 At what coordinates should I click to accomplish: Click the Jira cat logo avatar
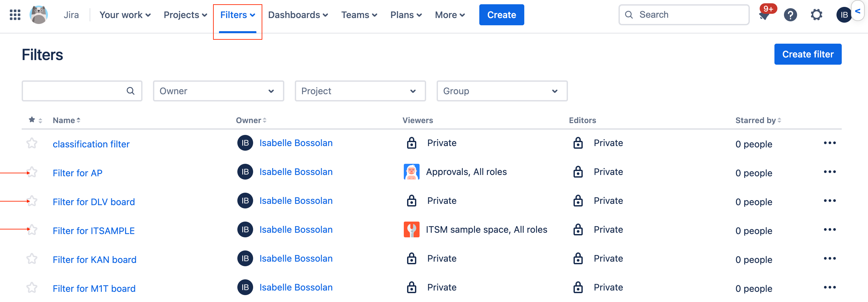coord(39,15)
